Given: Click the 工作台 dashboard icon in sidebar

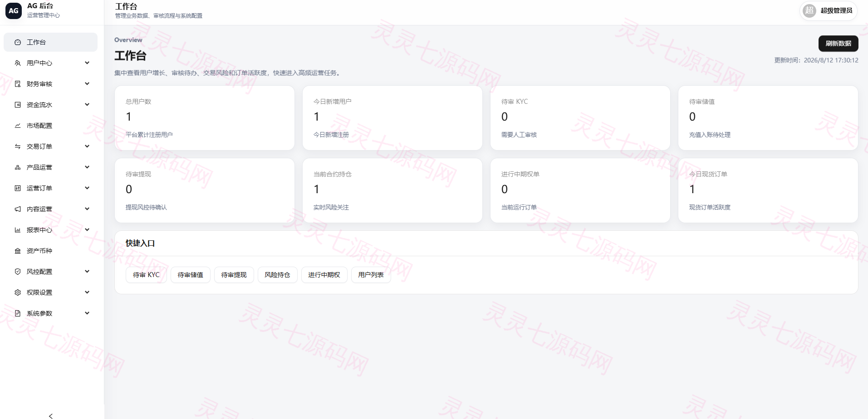Looking at the screenshot, I should [18, 42].
